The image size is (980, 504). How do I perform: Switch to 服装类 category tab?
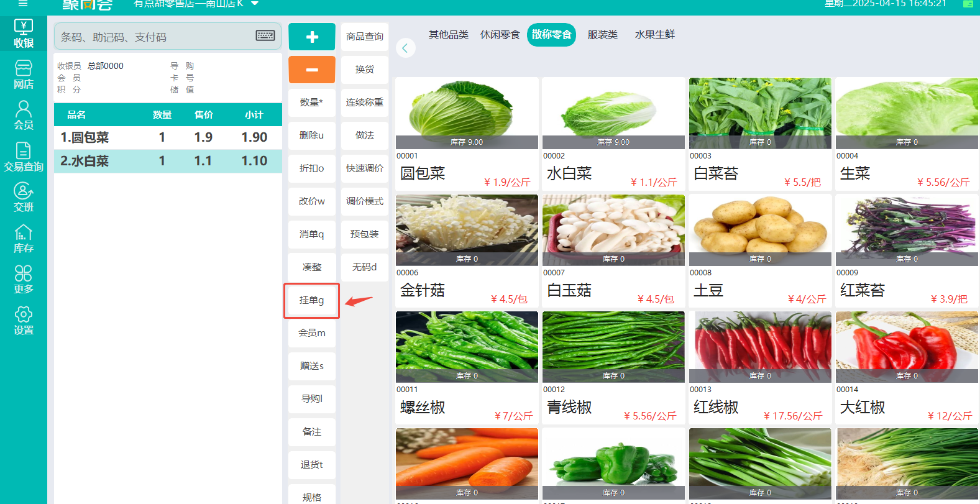point(603,35)
